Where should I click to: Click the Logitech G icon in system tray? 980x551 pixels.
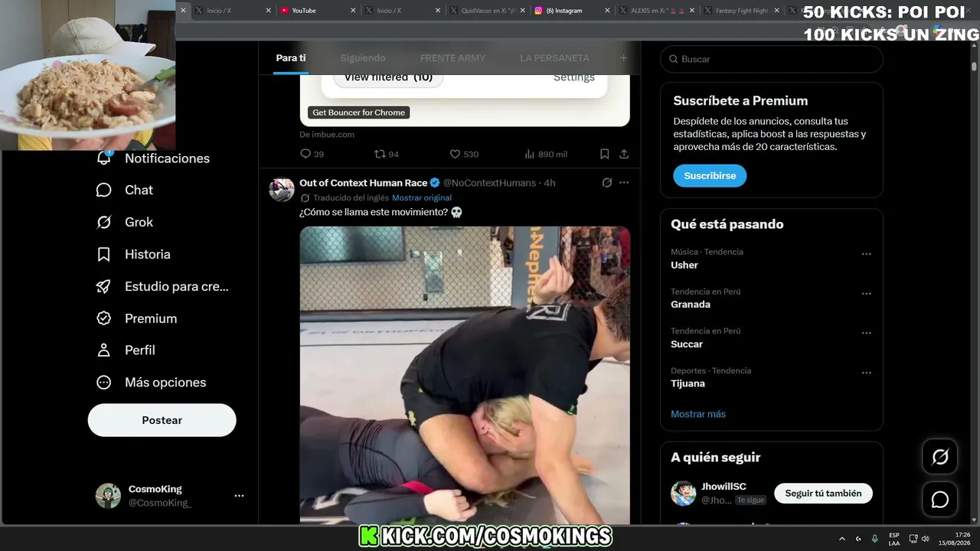[858, 539]
